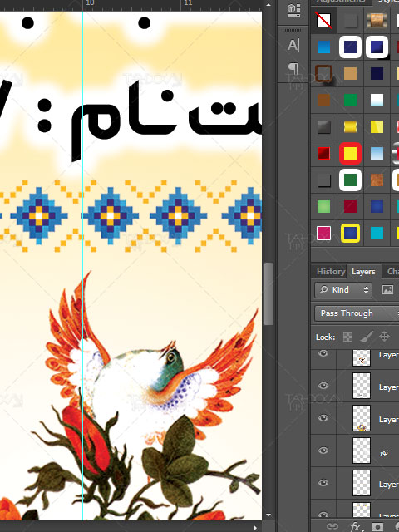Apply the light green style
Image resolution: width=399 pixels, height=532 pixels.
pyautogui.click(x=323, y=206)
